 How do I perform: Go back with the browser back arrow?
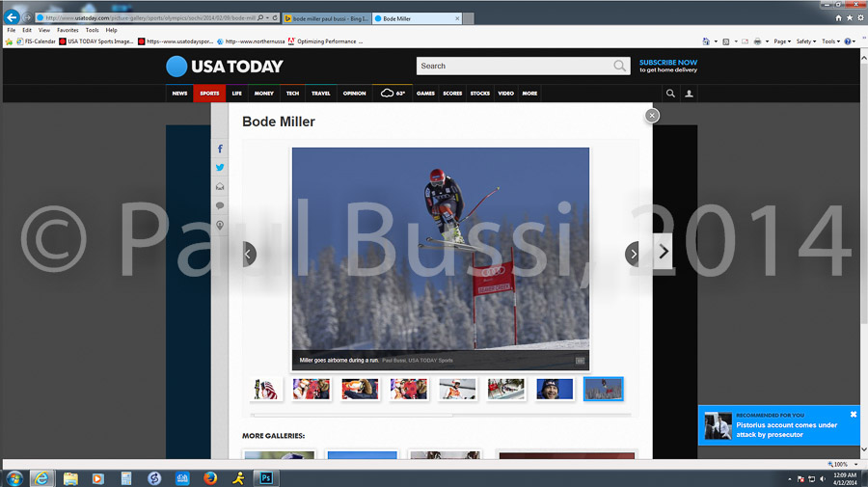click(x=12, y=17)
